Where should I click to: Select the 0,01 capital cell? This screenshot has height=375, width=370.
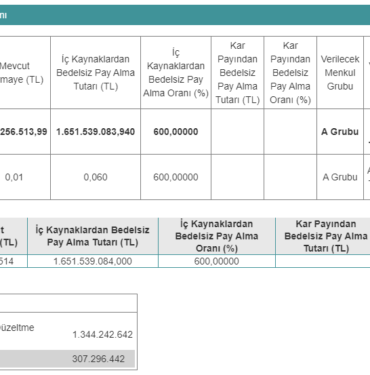pos(14,177)
